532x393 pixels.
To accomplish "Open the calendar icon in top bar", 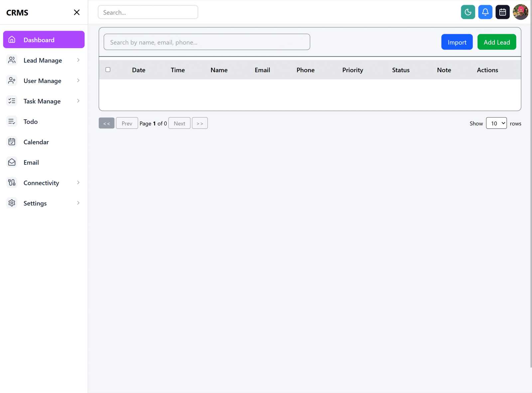I will (502, 12).
